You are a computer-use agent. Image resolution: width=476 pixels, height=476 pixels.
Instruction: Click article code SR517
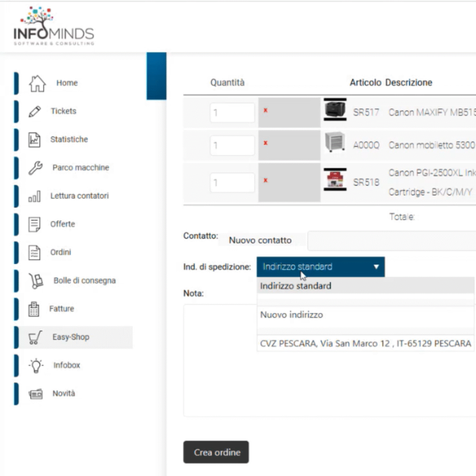366,112
